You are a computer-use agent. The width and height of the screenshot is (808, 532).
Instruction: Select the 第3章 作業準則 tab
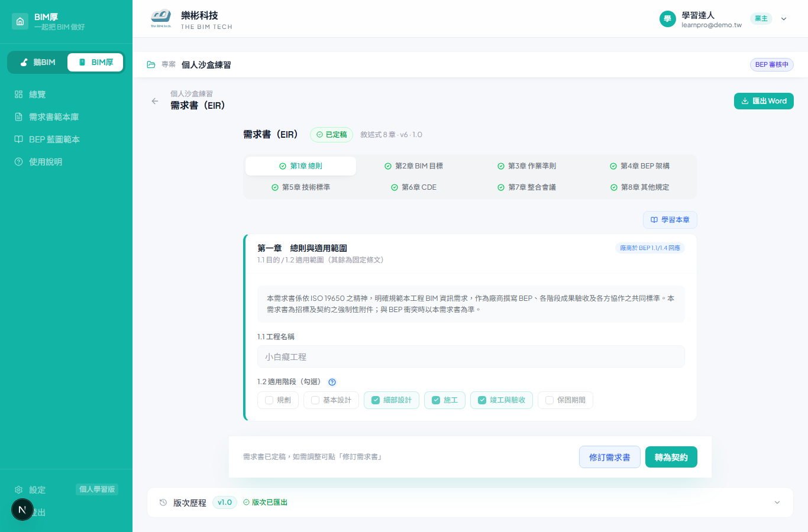tap(526, 166)
